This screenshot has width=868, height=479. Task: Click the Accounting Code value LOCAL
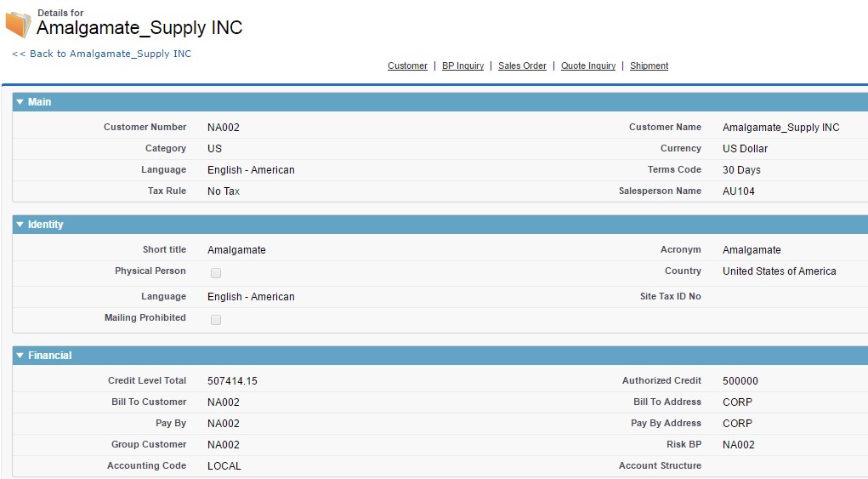[224, 466]
